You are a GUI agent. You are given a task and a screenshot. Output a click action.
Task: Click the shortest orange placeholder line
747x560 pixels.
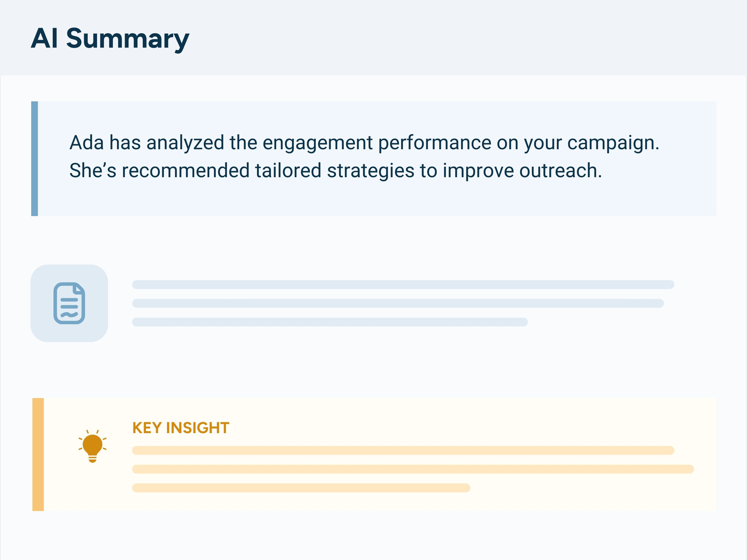point(301,488)
